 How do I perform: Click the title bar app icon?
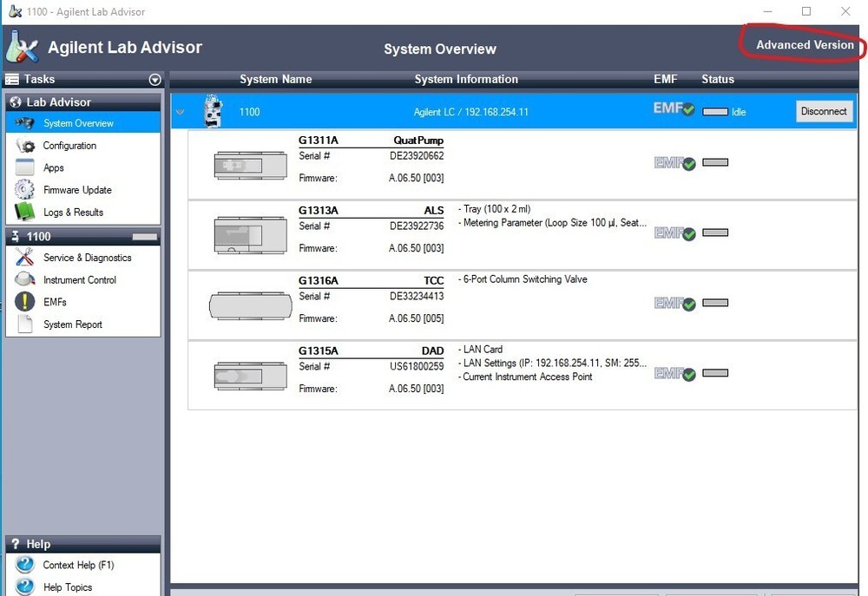(x=15, y=11)
